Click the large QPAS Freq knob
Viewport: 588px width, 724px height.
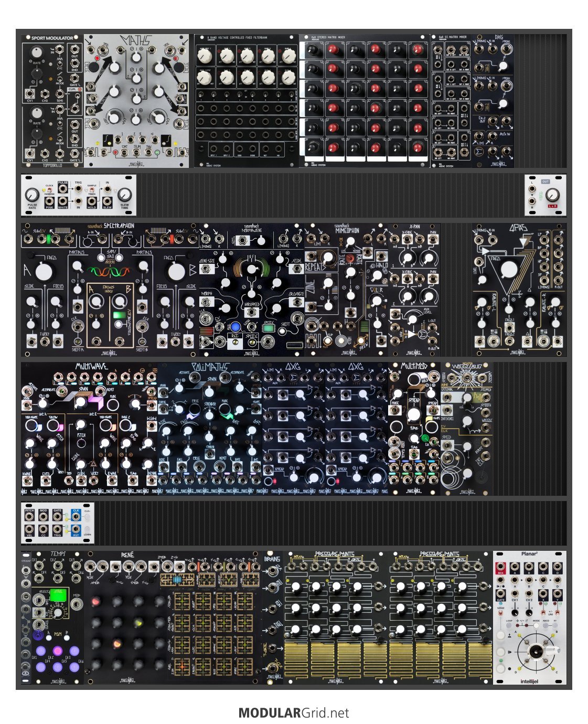point(509,270)
